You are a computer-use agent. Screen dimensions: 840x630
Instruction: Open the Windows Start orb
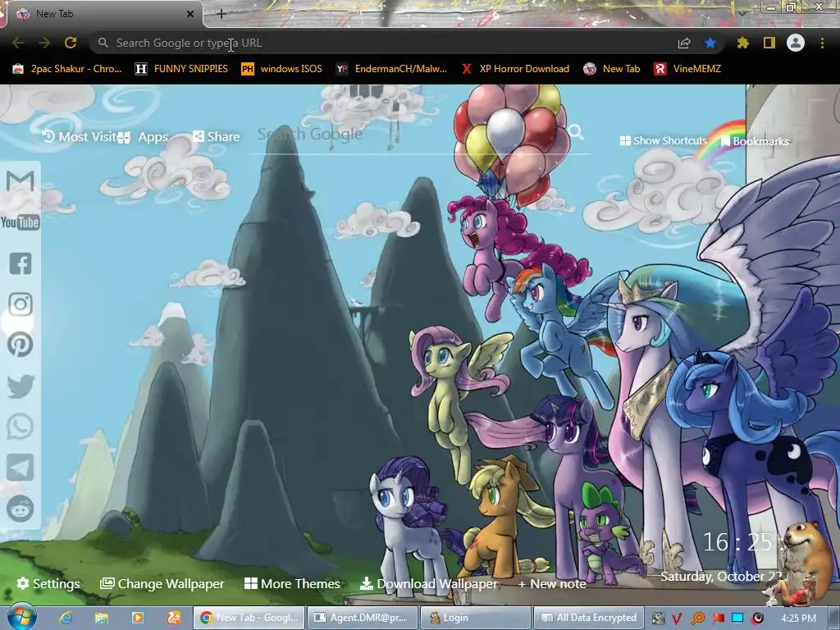(x=21, y=617)
